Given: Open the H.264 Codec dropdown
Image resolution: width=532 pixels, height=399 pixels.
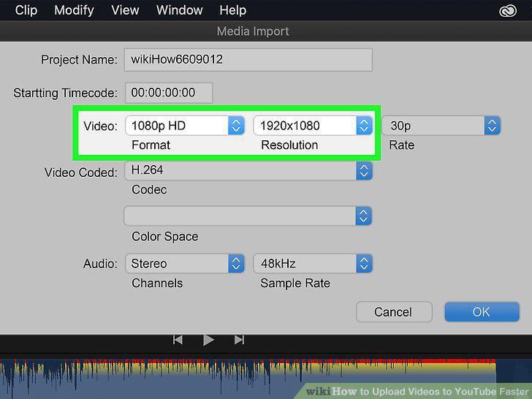Looking at the screenshot, I should pyautogui.click(x=248, y=170).
